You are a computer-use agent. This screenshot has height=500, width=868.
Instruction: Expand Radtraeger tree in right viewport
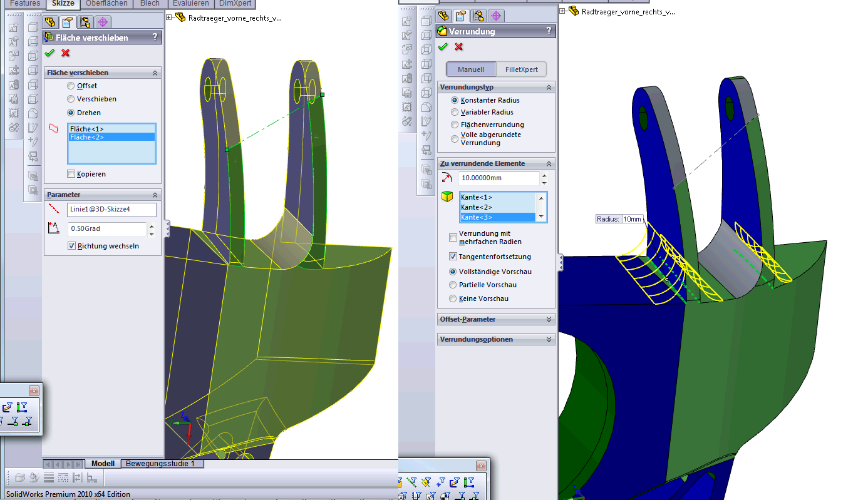click(x=562, y=11)
